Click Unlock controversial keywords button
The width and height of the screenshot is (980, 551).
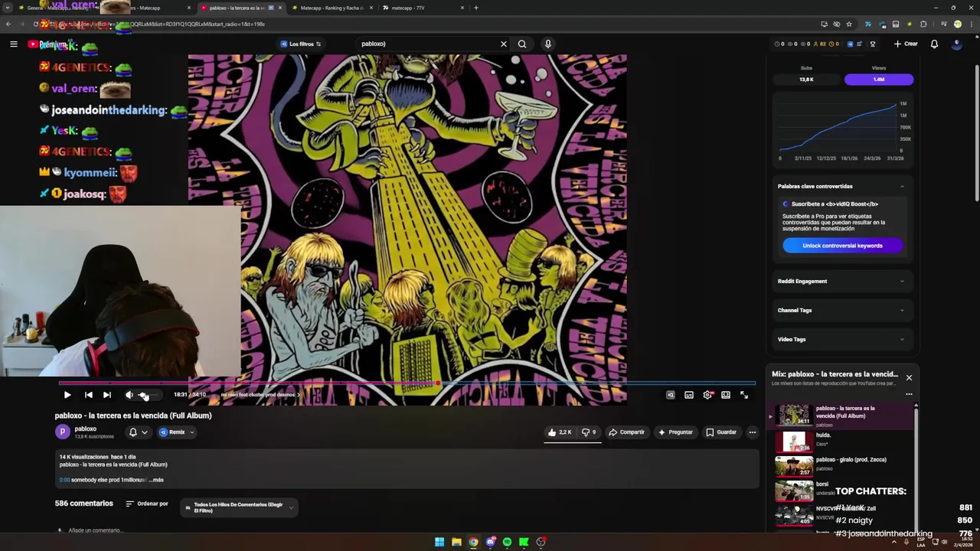pyautogui.click(x=842, y=246)
